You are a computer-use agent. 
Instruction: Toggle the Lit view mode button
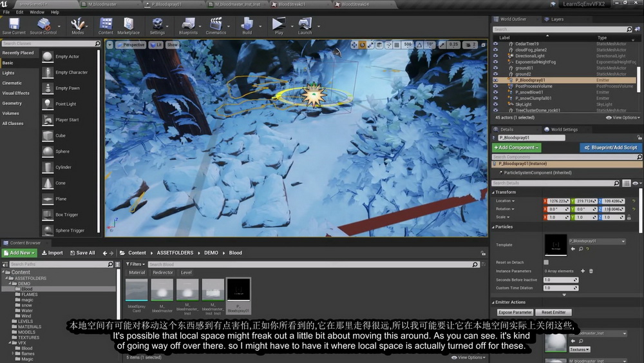click(x=156, y=44)
